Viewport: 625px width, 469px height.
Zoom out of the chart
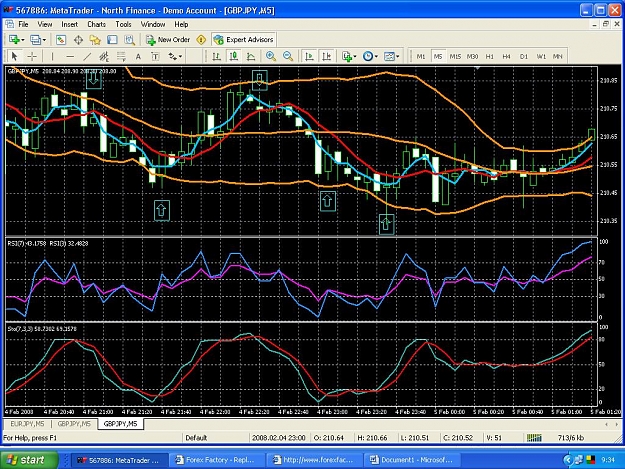tap(288, 56)
